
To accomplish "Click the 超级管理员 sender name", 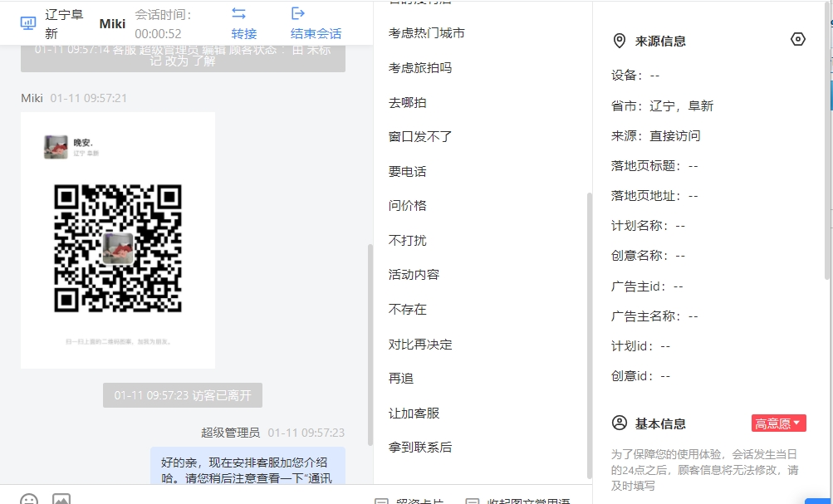I will tap(231, 433).
